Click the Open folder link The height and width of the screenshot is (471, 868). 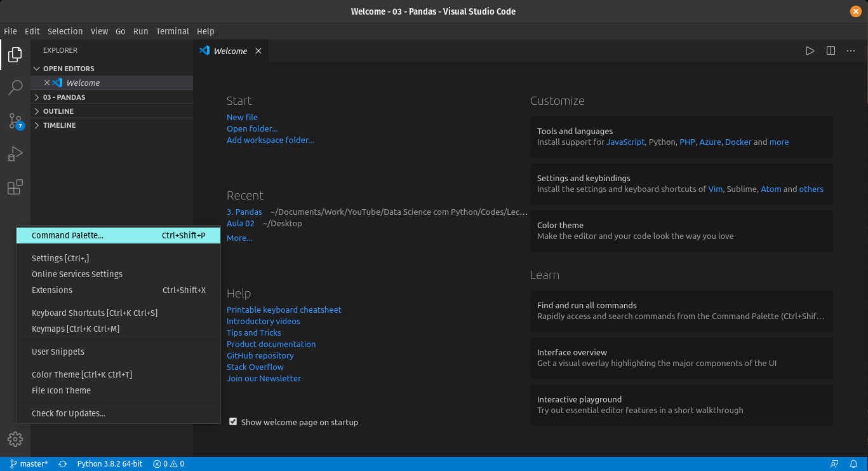pos(252,128)
